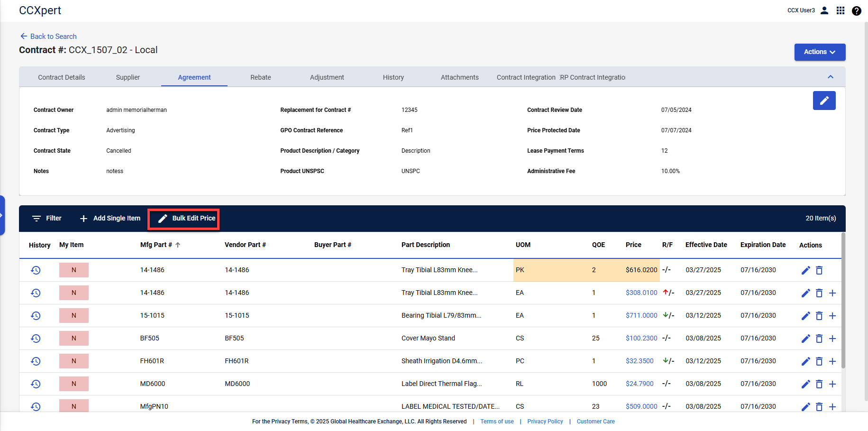Open the Actions dropdown
Image resolution: width=868 pixels, height=431 pixels.
pyautogui.click(x=820, y=52)
